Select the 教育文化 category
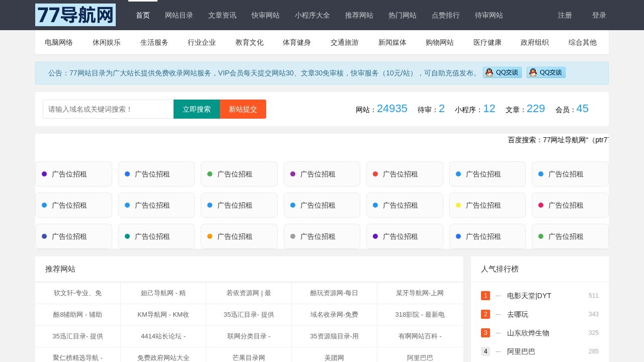Screen dimensions: 644x362 250,42
